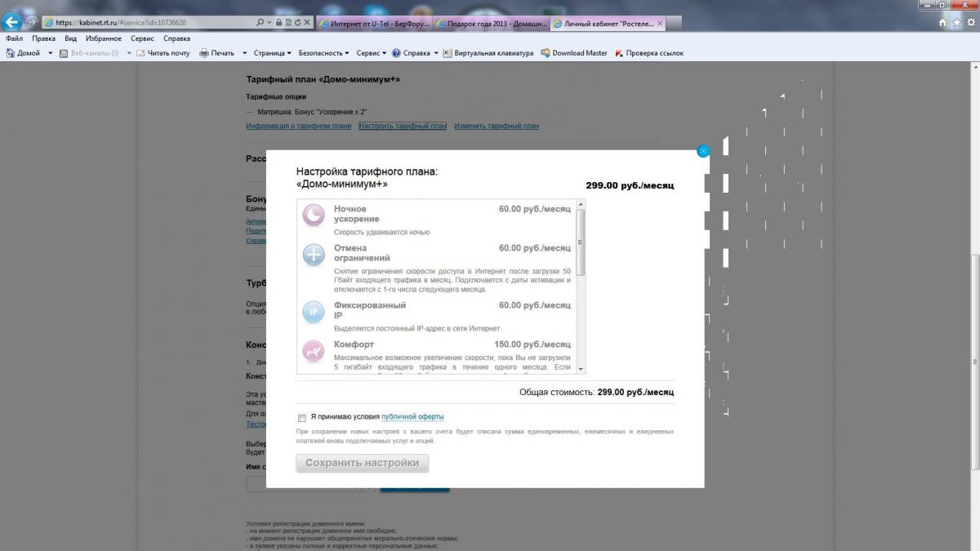Accept the публичной оферты terms checkbox
The width and height of the screenshot is (980, 551).
pyautogui.click(x=302, y=417)
